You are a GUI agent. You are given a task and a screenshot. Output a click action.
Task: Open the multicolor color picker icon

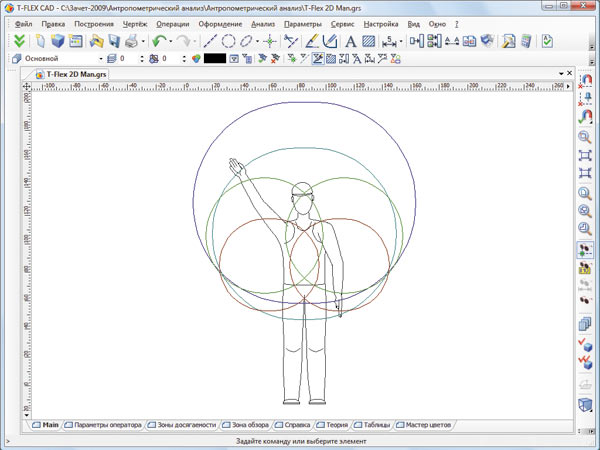coord(196,59)
